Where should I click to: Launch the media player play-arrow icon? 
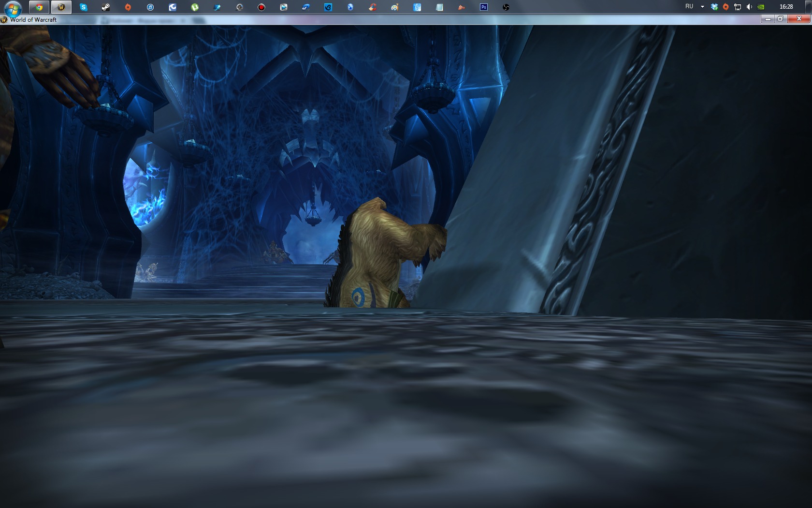tap(284, 7)
